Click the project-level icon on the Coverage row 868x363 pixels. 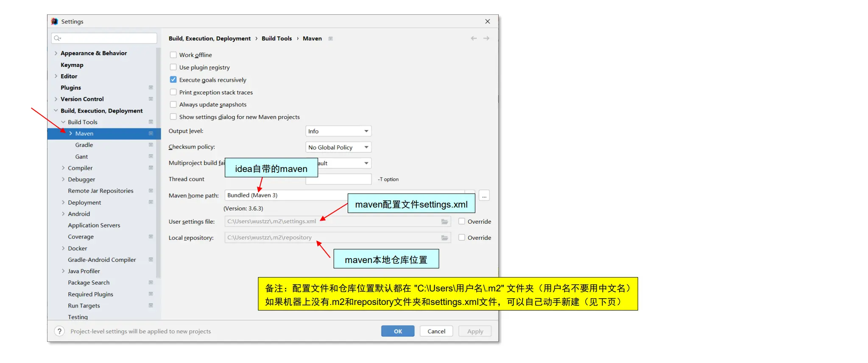pyautogui.click(x=151, y=236)
